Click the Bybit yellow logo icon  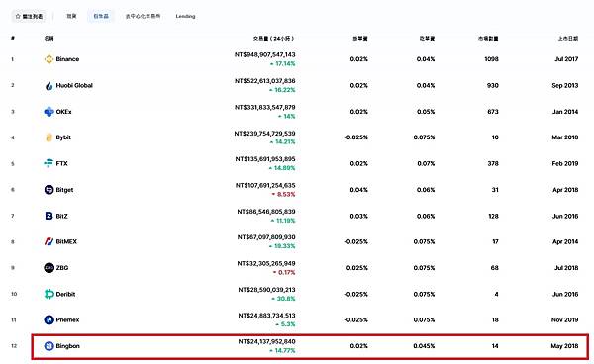(49, 137)
